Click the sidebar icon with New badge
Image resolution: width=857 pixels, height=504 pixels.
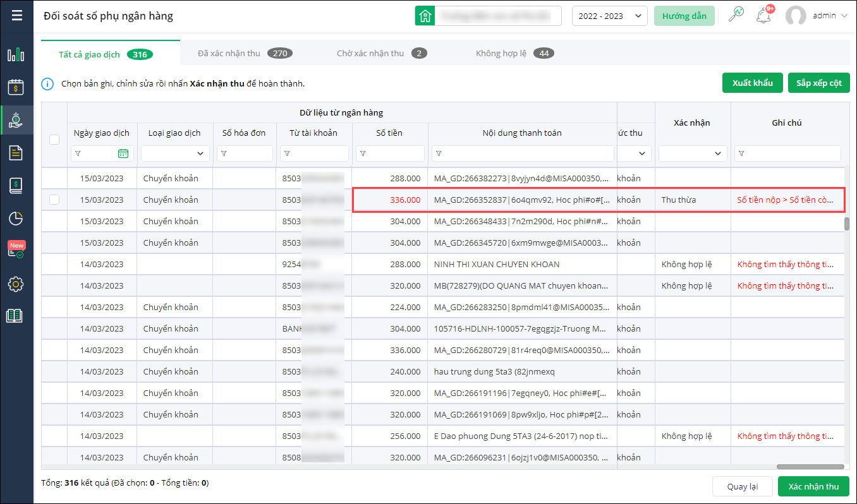pyautogui.click(x=16, y=250)
